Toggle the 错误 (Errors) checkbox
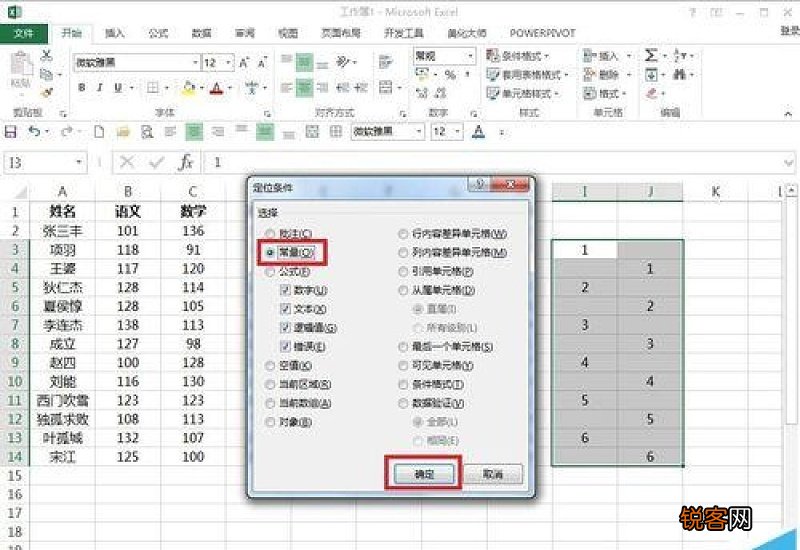 [x=303, y=346]
